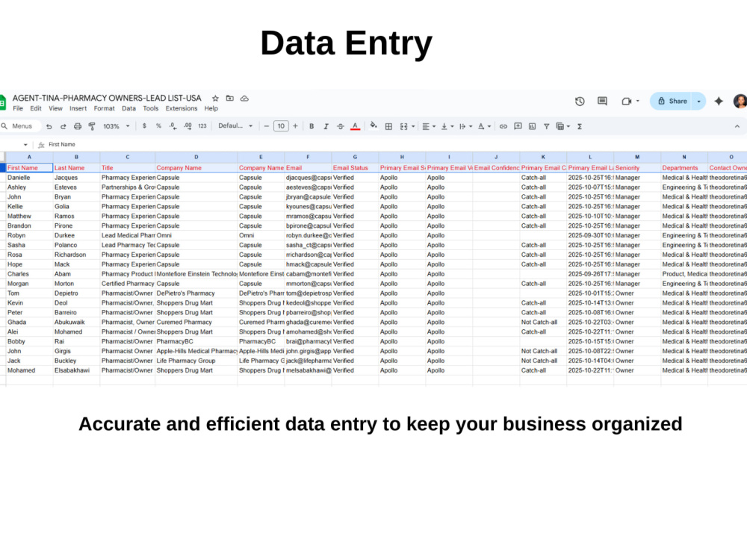Activate the paint format tool
The height and width of the screenshot is (560, 747).
[x=92, y=126]
